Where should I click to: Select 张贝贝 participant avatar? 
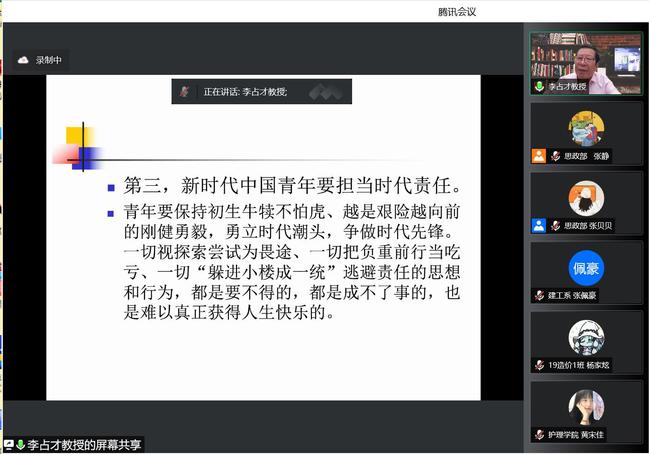586,198
